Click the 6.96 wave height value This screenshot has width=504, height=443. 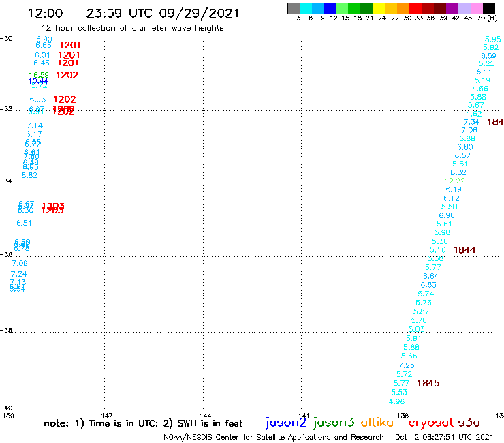447,215
